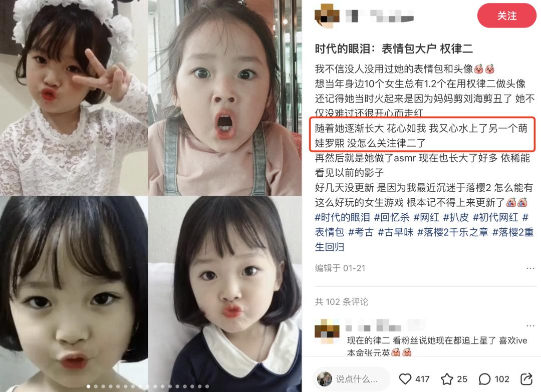Open hashtag #时代的眼泪

point(342,217)
